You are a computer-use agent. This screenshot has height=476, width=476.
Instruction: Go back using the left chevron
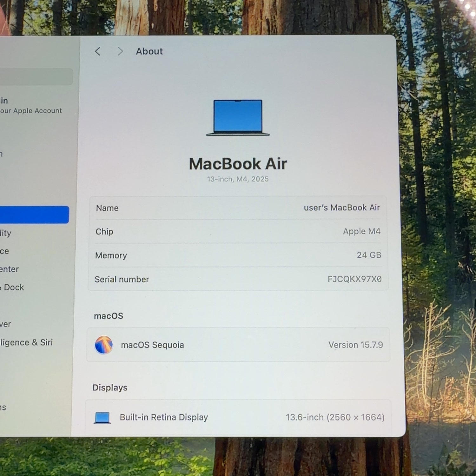tap(98, 51)
